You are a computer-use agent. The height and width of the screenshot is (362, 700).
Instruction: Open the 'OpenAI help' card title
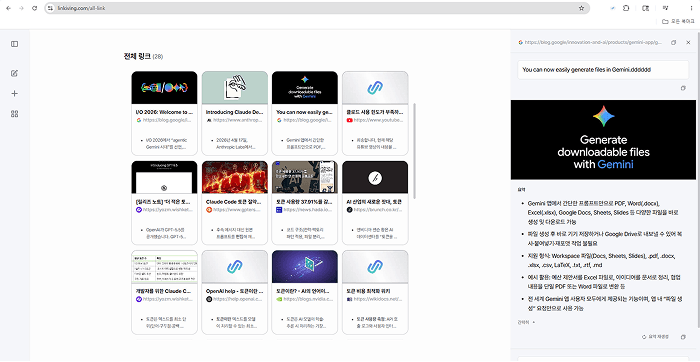point(234,291)
